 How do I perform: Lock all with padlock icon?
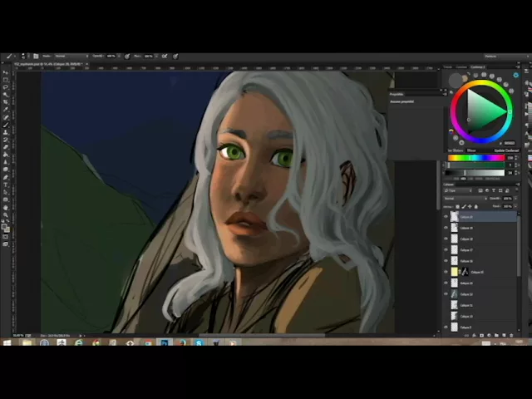coord(476,206)
